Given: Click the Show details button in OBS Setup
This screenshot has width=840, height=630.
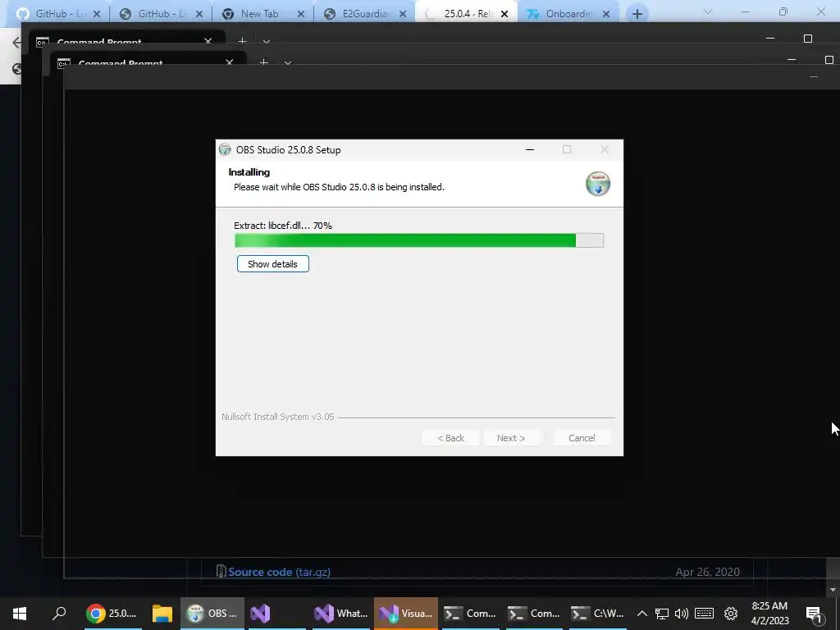Looking at the screenshot, I should (272, 263).
